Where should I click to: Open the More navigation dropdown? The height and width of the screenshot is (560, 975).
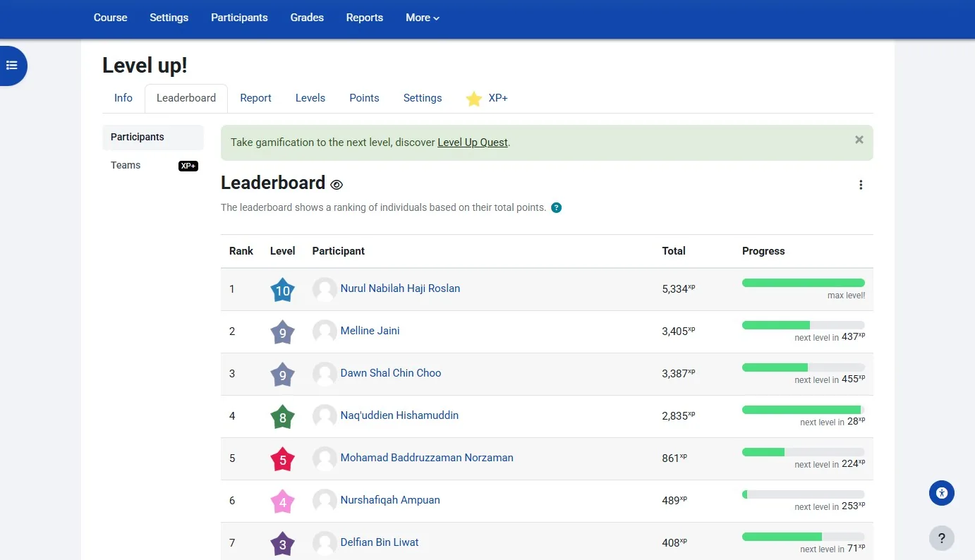click(421, 18)
